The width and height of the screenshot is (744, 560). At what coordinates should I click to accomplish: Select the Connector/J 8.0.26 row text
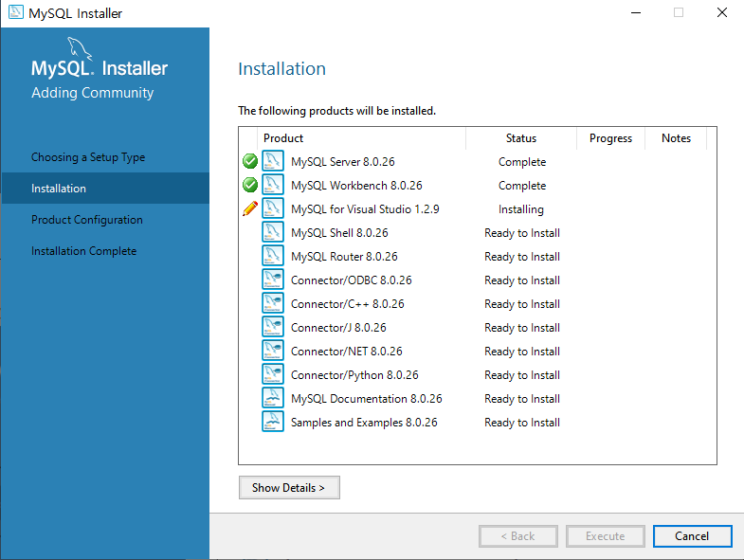pos(338,328)
